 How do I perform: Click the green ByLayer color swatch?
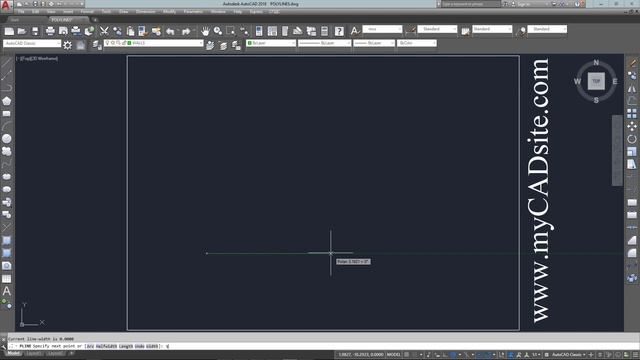coord(250,43)
